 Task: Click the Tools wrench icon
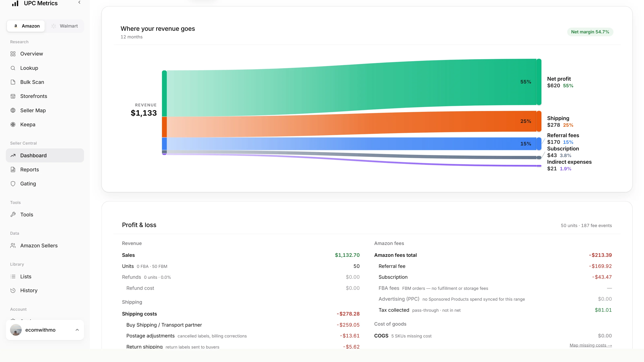[13, 215]
